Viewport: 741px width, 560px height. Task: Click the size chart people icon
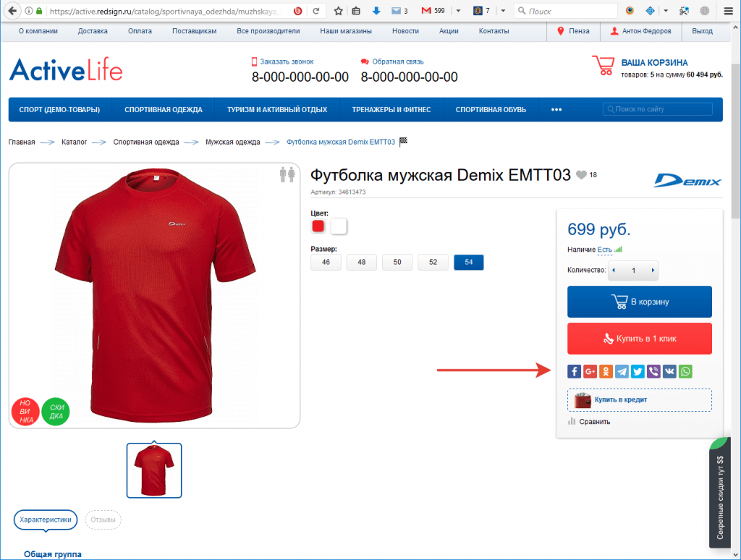[x=287, y=174]
